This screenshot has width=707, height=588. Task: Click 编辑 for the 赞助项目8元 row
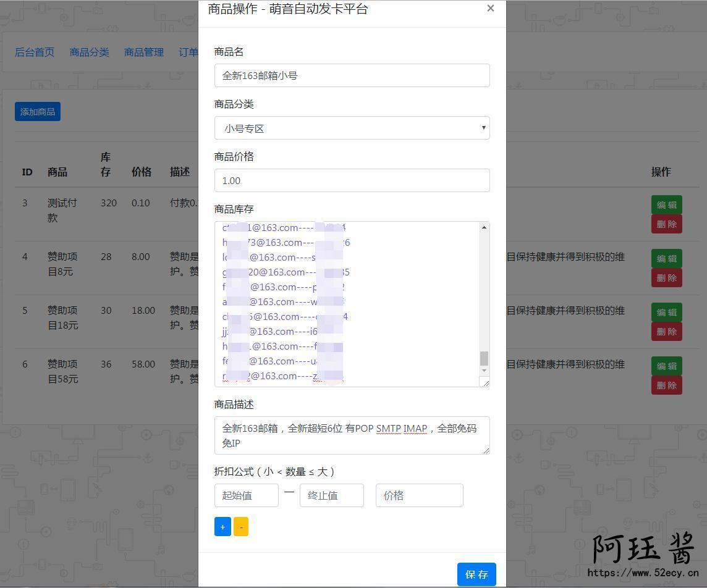click(666, 259)
